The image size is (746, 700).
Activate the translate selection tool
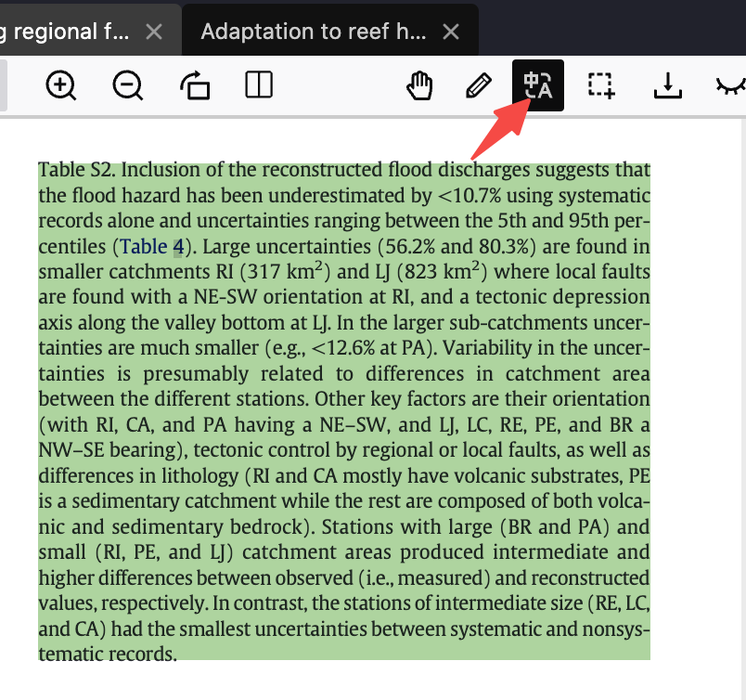pos(538,85)
